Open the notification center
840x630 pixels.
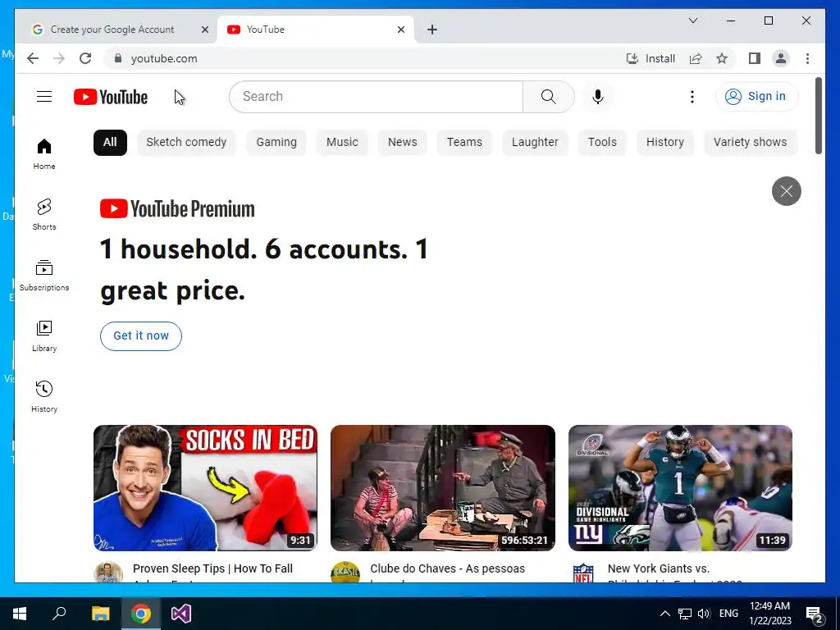click(815, 614)
